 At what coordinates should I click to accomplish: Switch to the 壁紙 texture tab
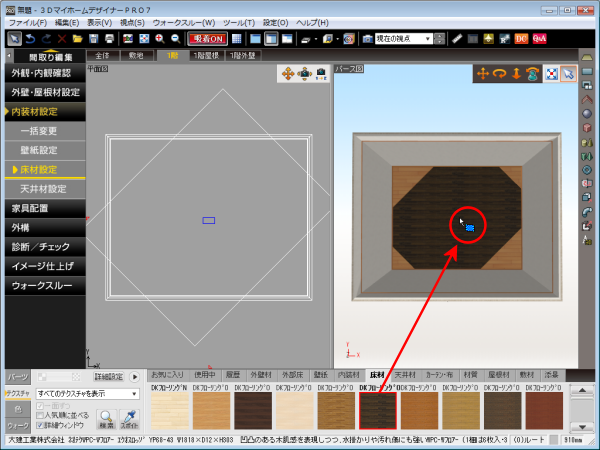(x=320, y=375)
